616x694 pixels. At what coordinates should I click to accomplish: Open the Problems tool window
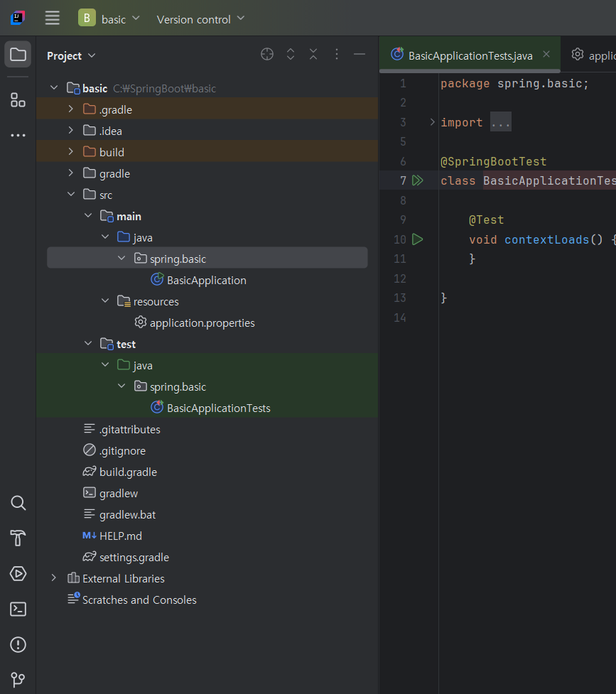(x=18, y=644)
